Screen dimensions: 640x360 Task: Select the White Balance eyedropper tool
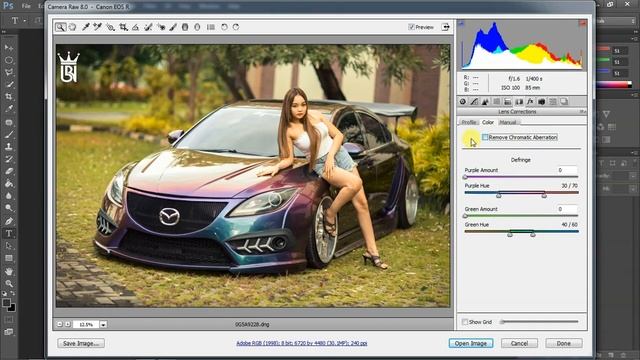[x=85, y=27]
